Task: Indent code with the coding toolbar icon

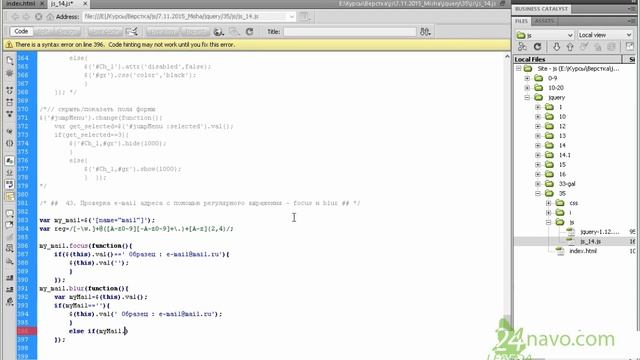Action: (x=10, y=278)
